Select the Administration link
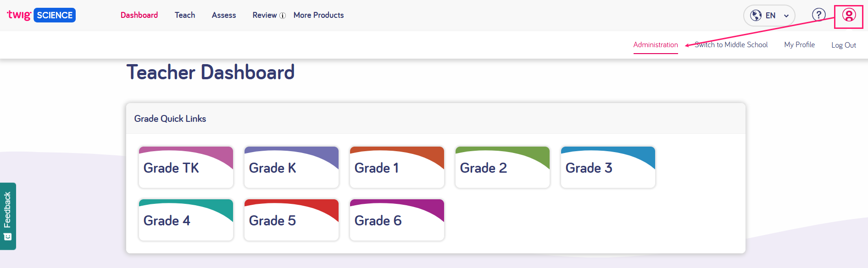 656,45
